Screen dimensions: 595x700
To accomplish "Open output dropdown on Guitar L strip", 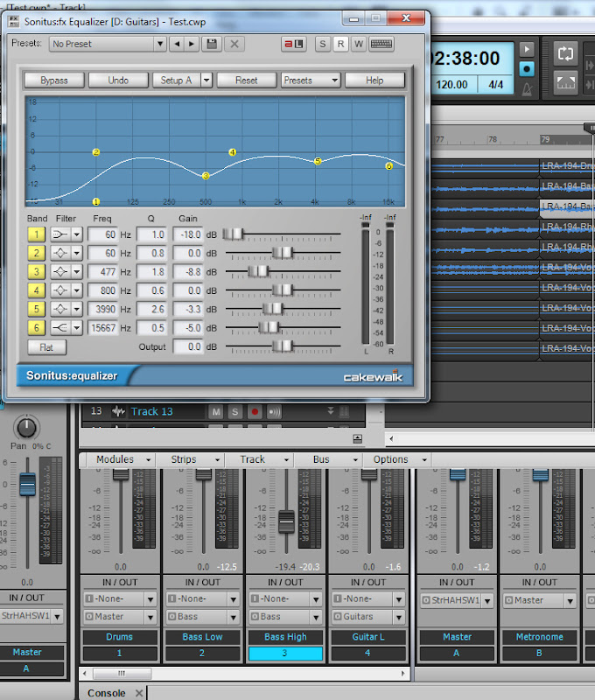I will pos(399,617).
